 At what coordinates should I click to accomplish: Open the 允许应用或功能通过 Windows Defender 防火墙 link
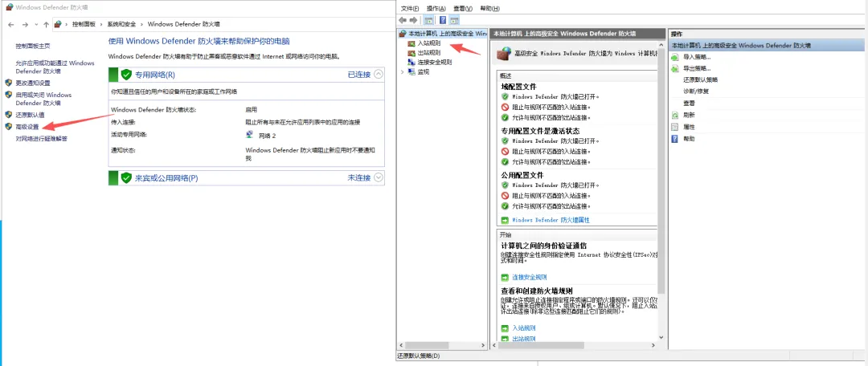coord(55,67)
